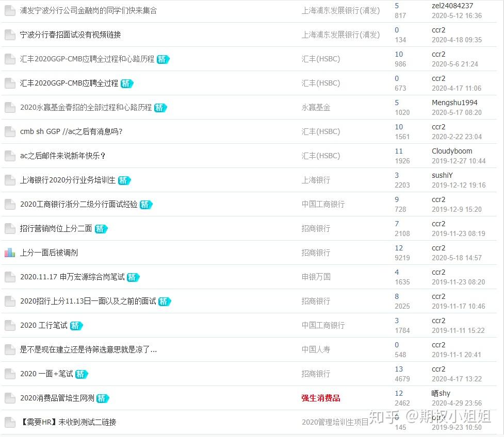
Task: Click the page icon beside 招行营销岗位上分二面
Action: pos(10,229)
